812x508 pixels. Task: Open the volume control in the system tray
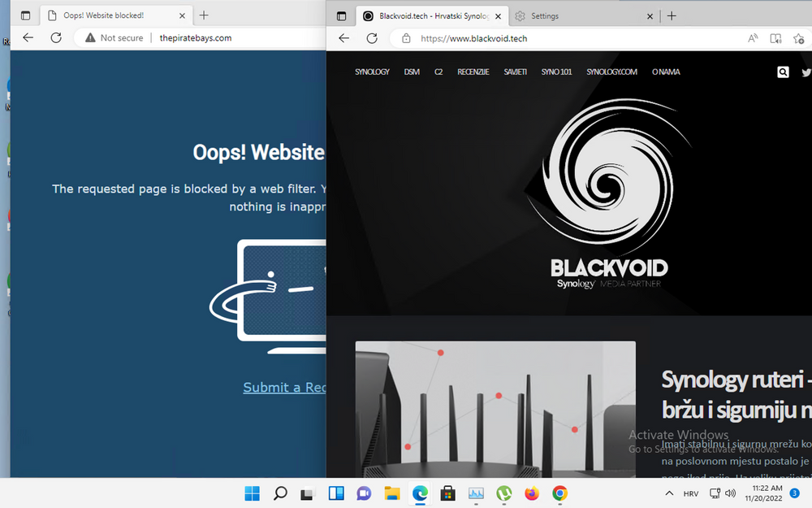pyautogui.click(x=730, y=493)
